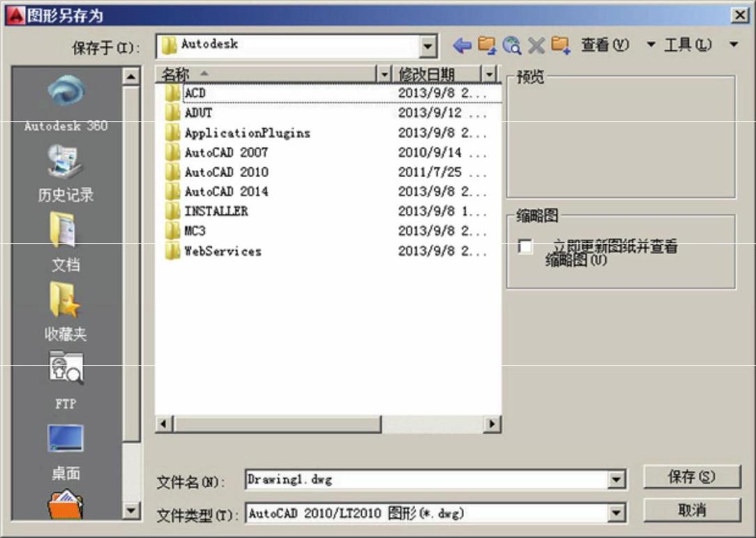
Task: Open the Tools (工具) menu
Action: click(688, 45)
